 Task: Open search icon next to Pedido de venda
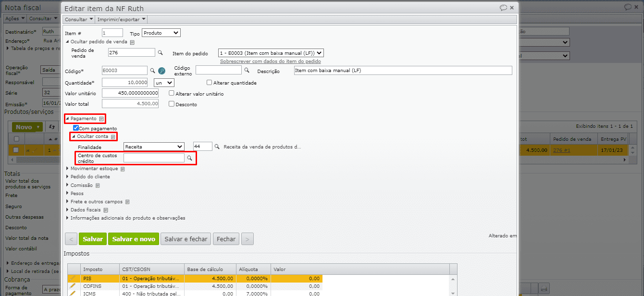tap(161, 53)
